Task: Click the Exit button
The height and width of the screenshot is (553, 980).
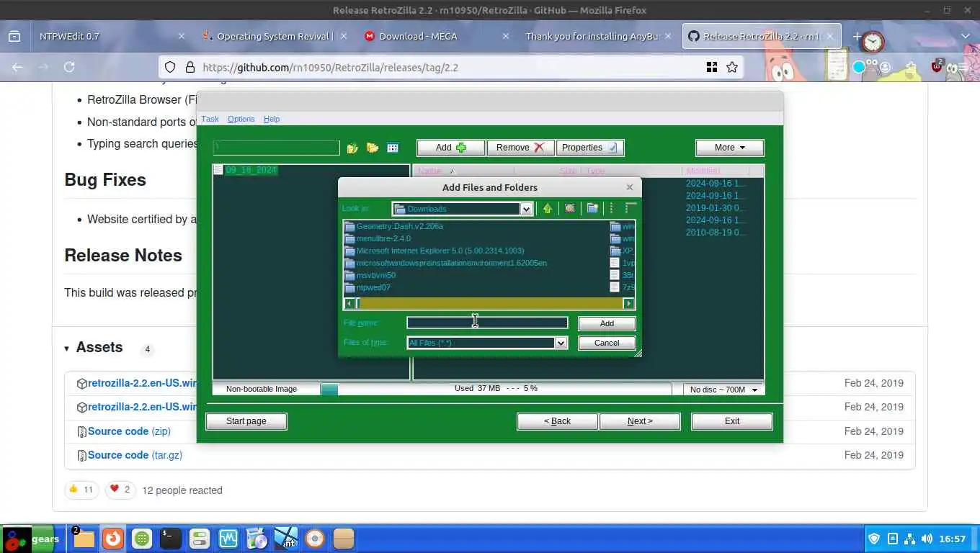Action: (732, 421)
